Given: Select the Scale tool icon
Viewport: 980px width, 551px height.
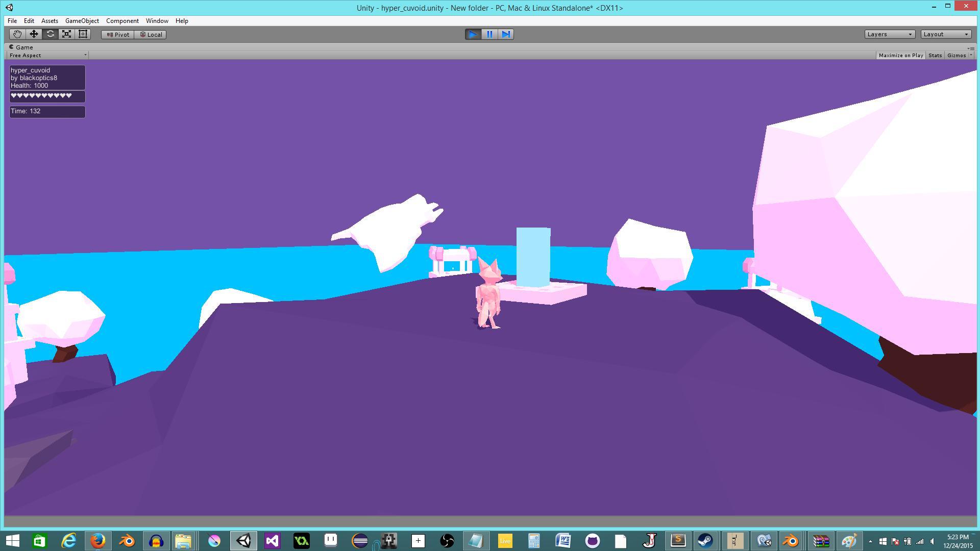Looking at the screenshot, I should [66, 34].
